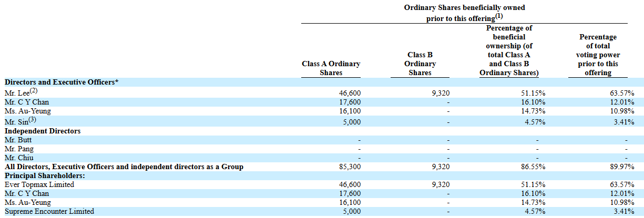The image size is (644, 218).
Task: Click the "Supreme Encounter Limited" row label
Action: click(49, 211)
